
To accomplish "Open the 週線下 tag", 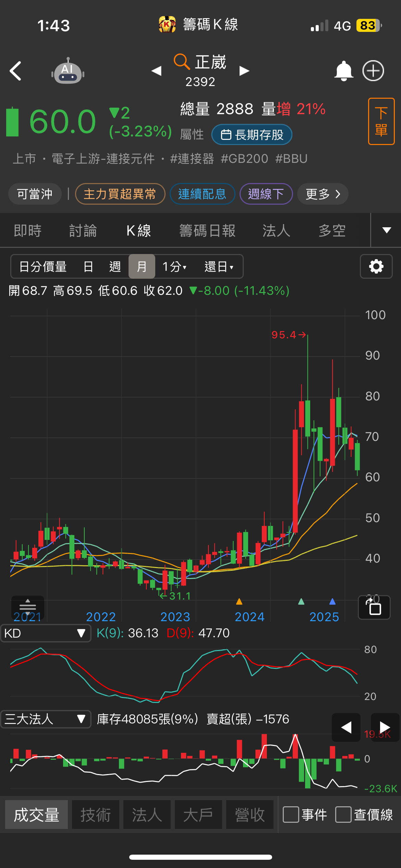I will pos(266,194).
